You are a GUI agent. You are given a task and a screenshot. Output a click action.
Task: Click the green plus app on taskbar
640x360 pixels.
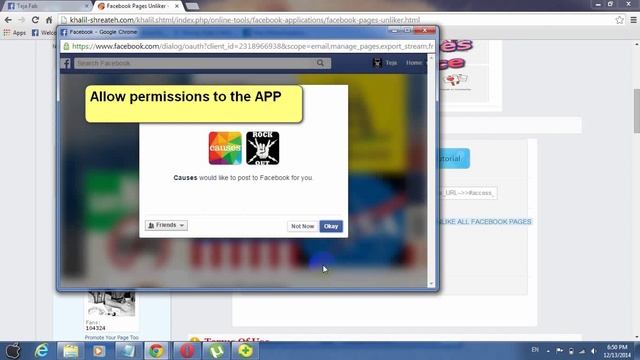click(x=246, y=351)
